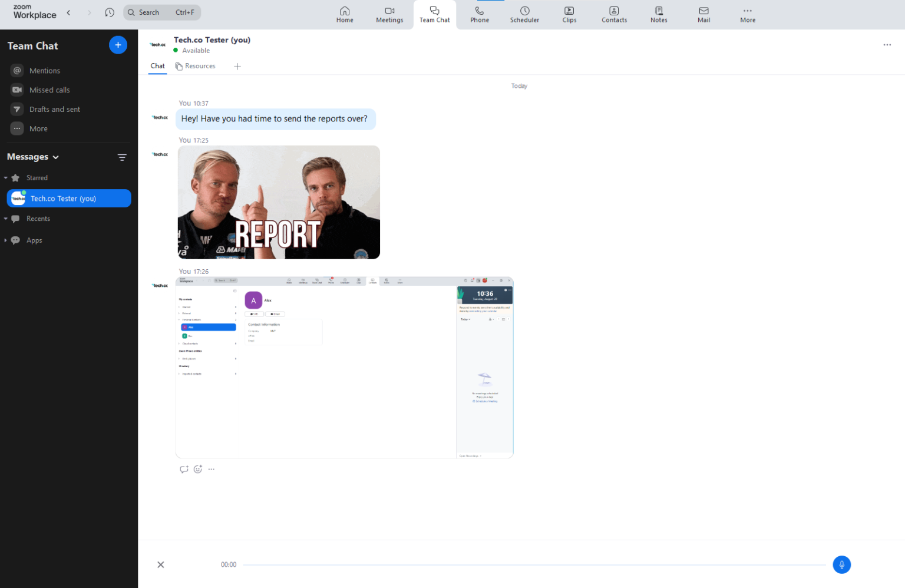Open Clips from the top bar
Screen dimensions: 905x588
point(569,14)
